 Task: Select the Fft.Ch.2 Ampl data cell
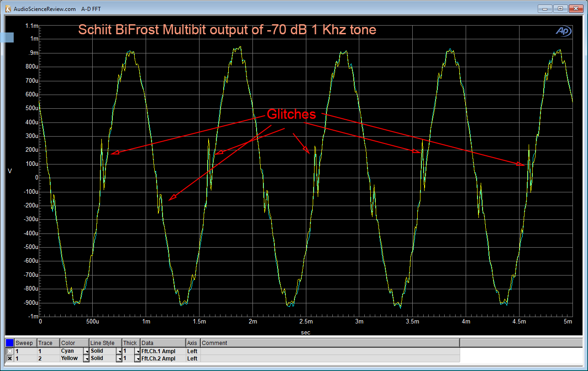click(163, 358)
